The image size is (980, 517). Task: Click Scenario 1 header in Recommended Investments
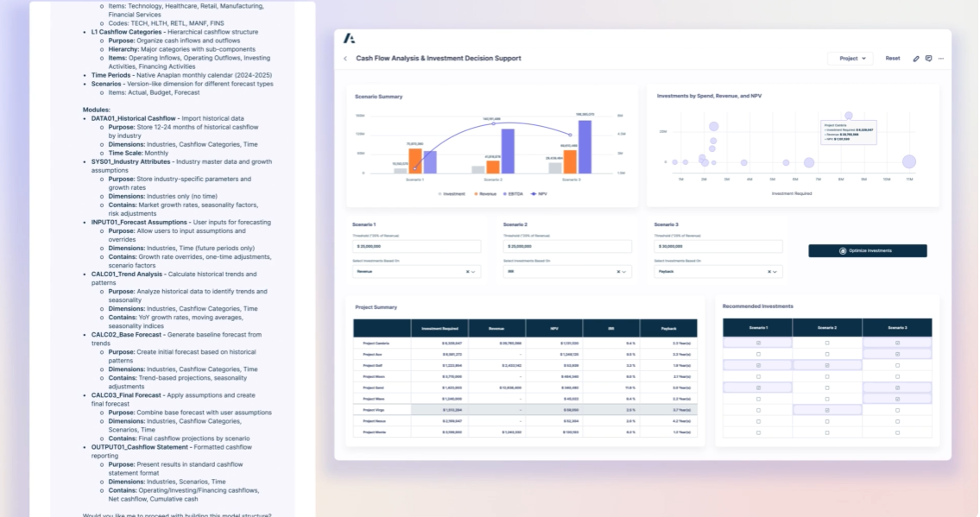tap(758, 328)
